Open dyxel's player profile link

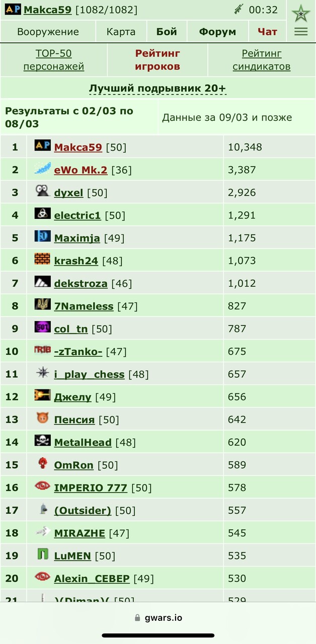tap(68, 193)
